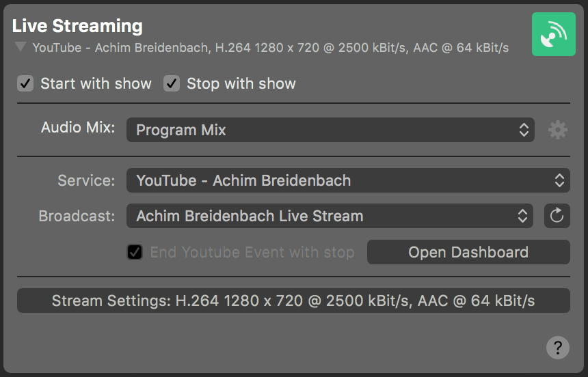Click the Stop with show label text
This screenshot has width=588, height=377.
[241, 83]
